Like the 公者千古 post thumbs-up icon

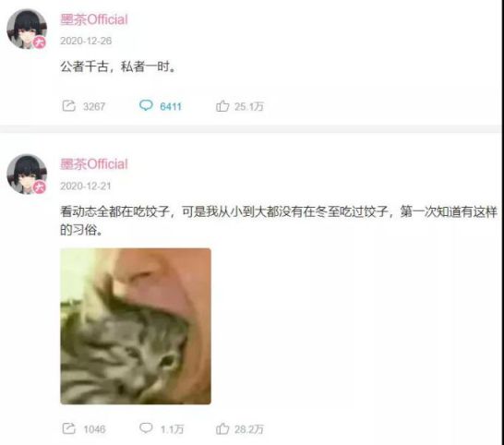222,106
